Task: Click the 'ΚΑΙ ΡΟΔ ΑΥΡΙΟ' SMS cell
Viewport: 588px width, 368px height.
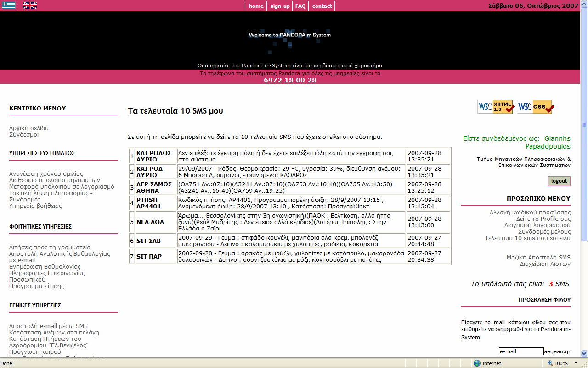Action: 156,172
